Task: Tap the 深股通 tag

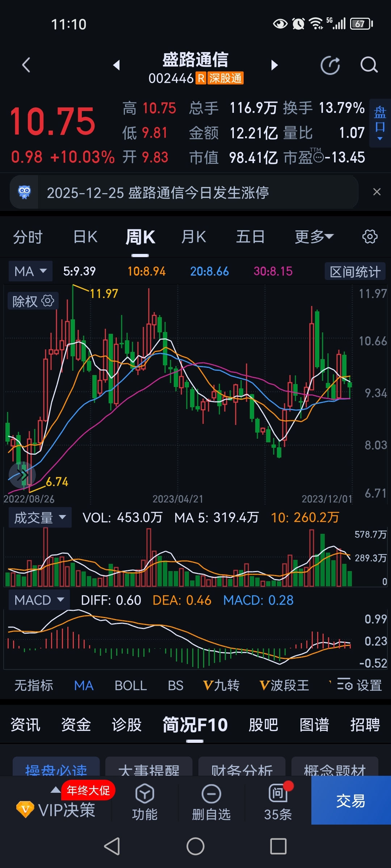Action: [x=225, y=78]
